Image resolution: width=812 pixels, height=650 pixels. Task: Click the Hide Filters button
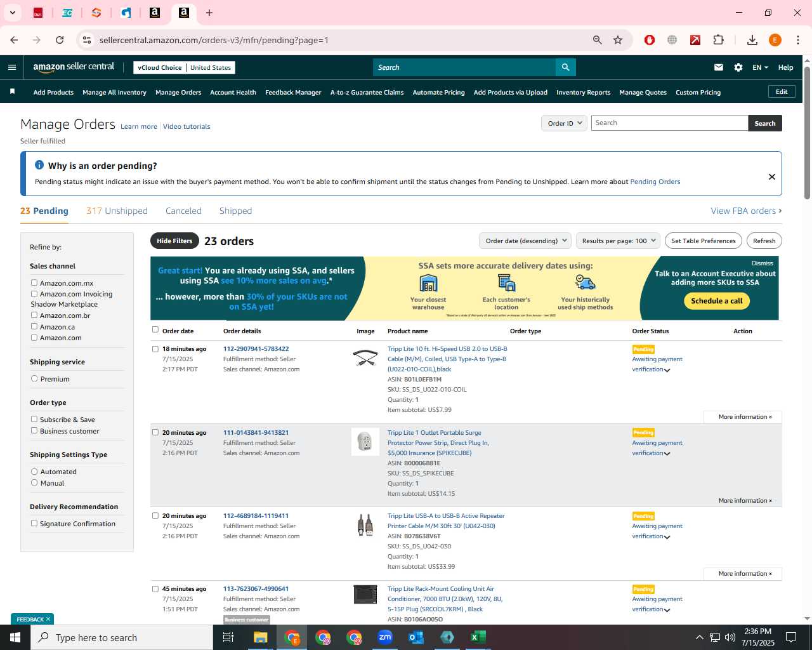[174, 241]
